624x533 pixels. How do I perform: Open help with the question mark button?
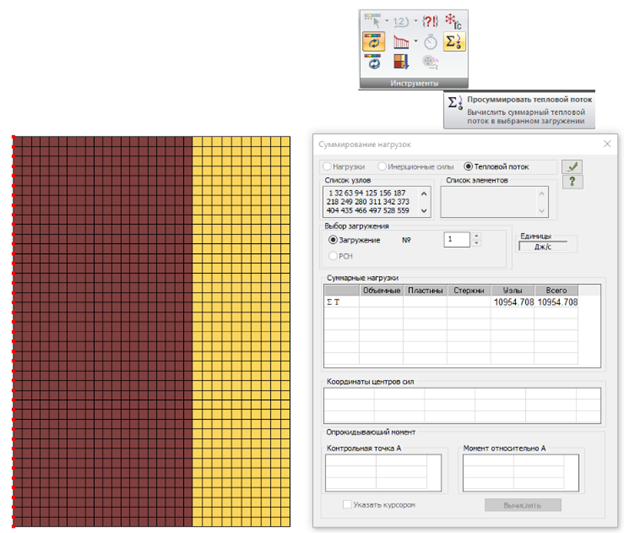point(573,181)
